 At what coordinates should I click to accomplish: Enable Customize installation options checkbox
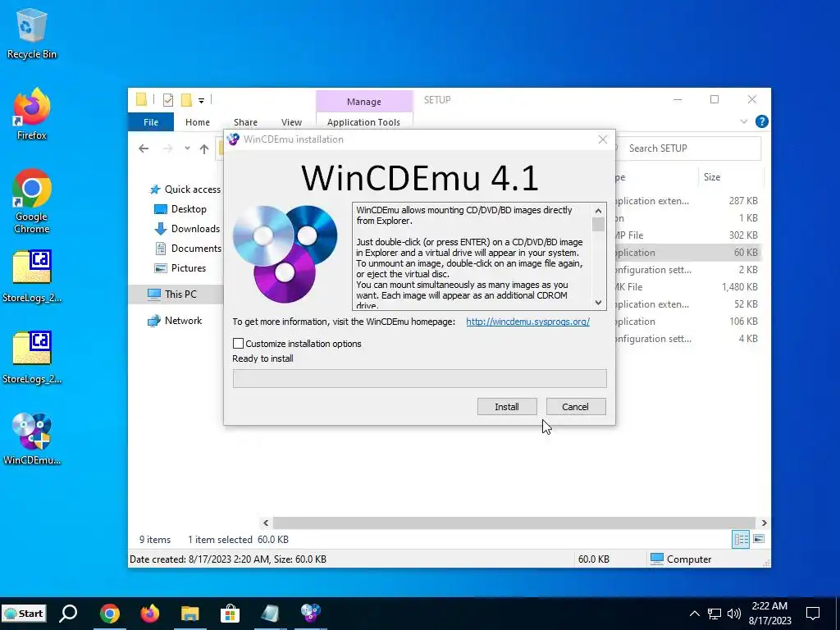pyautogui.click(x=239, y=344)
